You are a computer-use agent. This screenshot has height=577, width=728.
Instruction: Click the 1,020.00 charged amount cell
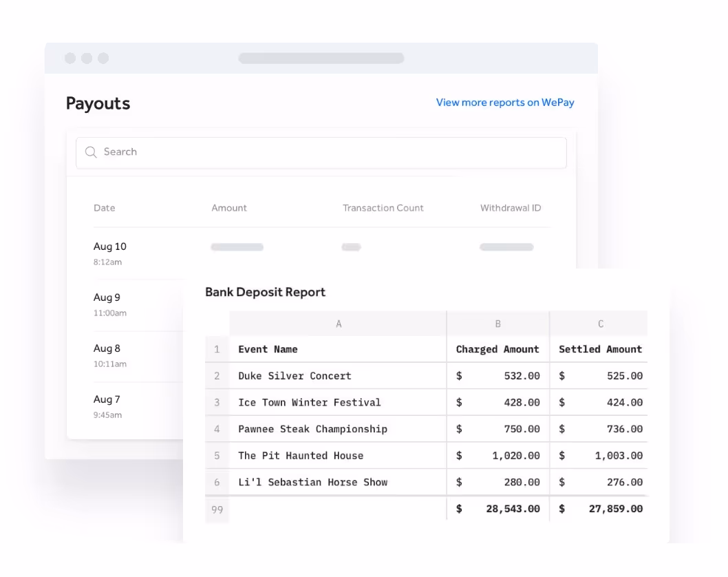[497, 456]
